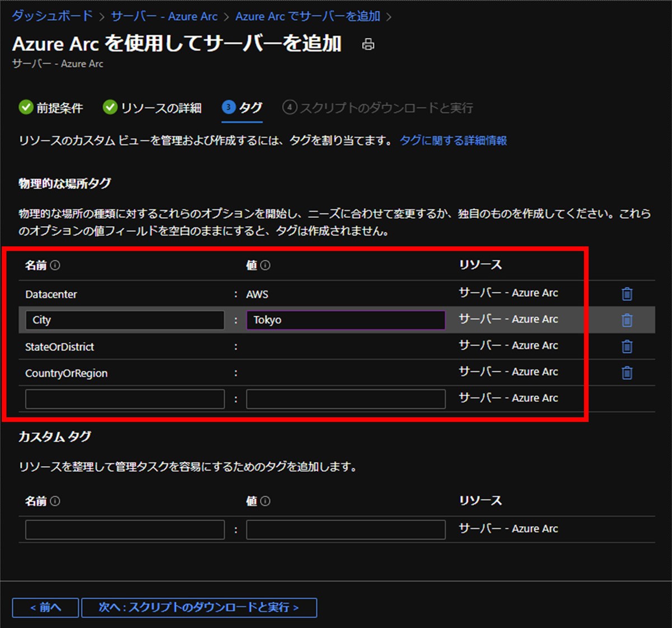
Task: Delete the StateOrDistrict tag row
Action: click(627, 346)
